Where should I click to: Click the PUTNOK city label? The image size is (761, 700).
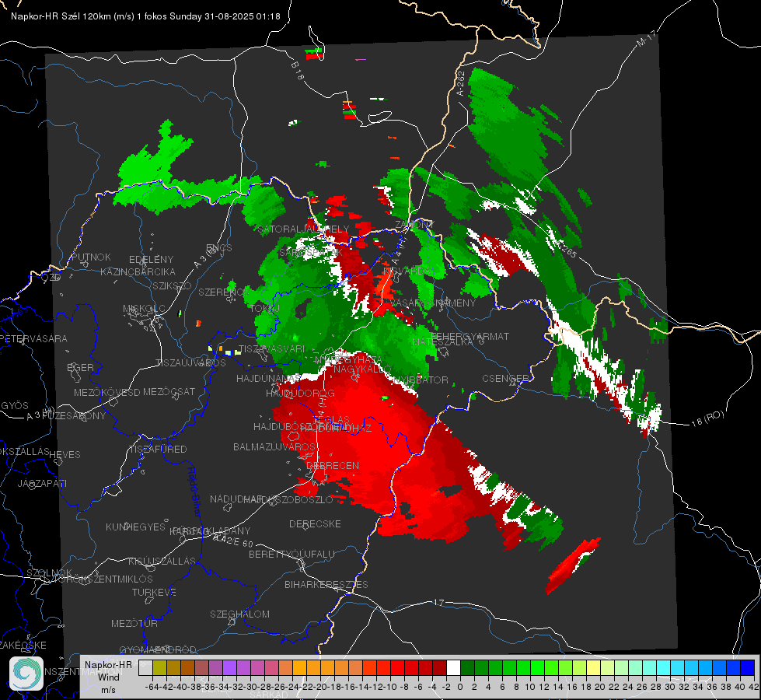pyautogui.click(x=91, y=257)
